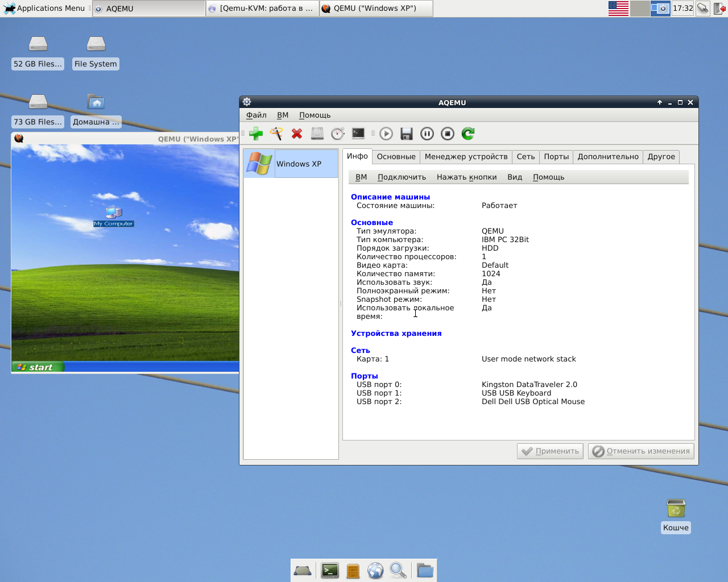Select Windows XP in the VM list
The width and height of the screenshot is (728, 582).
click(291, 164)
